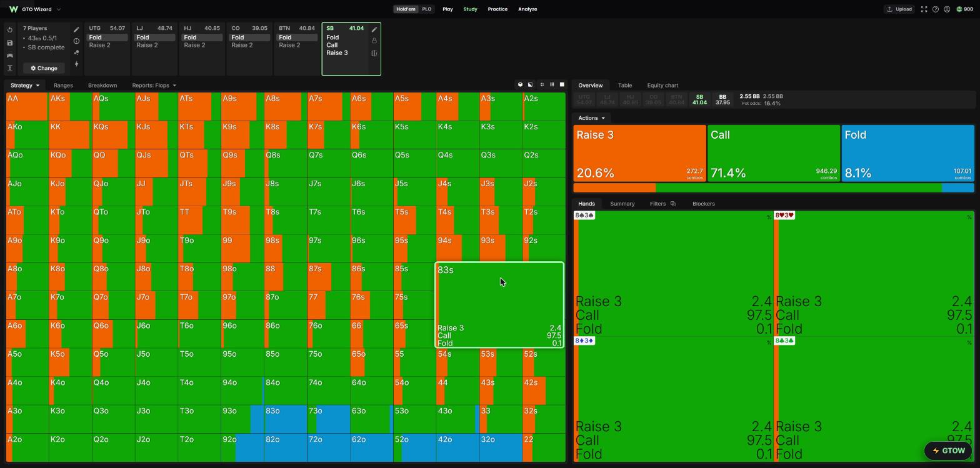Screen dimensions: 980x468
Task: Open the help question mark icon
Action: (x=936, y=9)
